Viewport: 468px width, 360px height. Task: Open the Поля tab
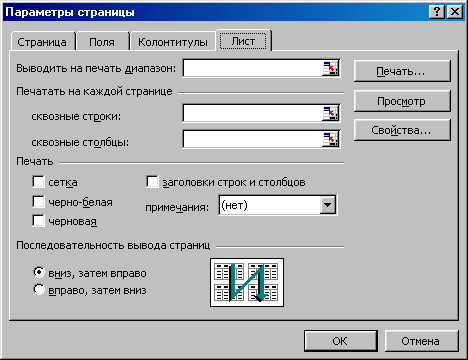tap(102, 42)
